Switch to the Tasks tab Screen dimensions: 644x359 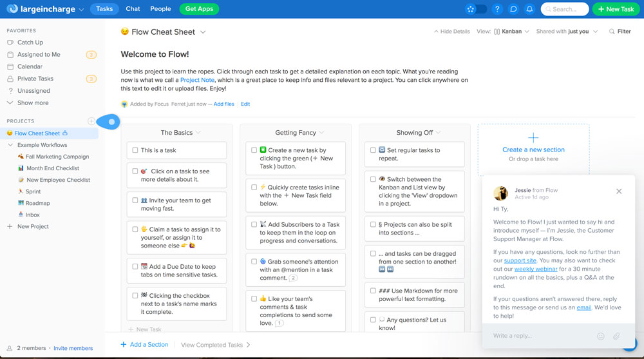click(x=104, y=9)
